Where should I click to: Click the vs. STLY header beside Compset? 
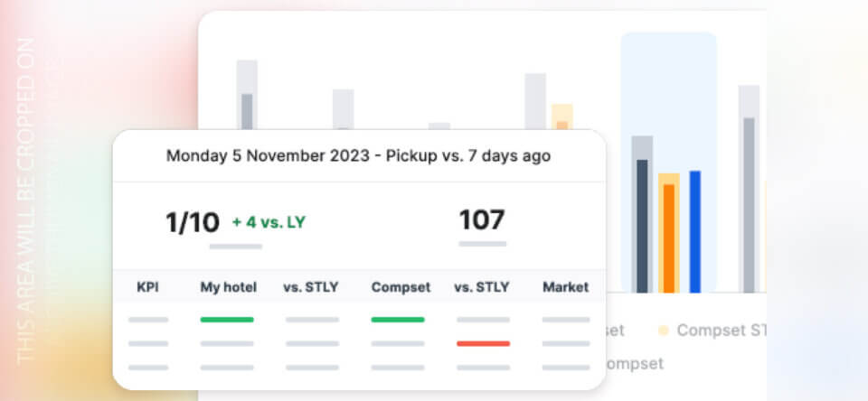coord(482,287)
